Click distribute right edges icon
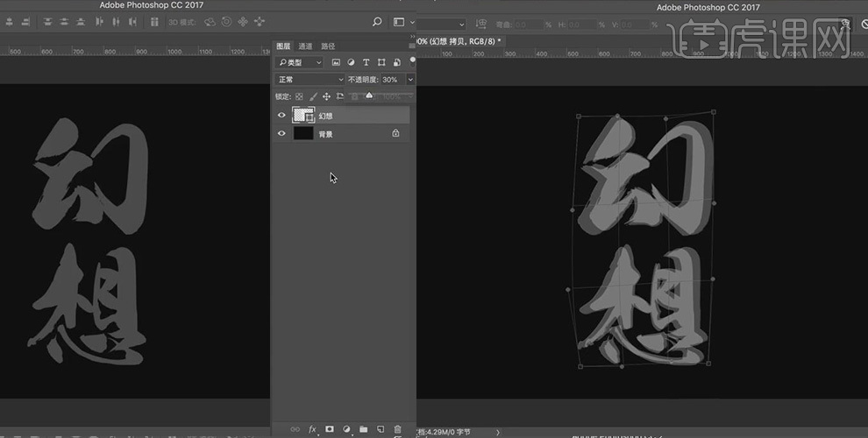This screenshot has height=438, width=868. (x=133, y=22)
